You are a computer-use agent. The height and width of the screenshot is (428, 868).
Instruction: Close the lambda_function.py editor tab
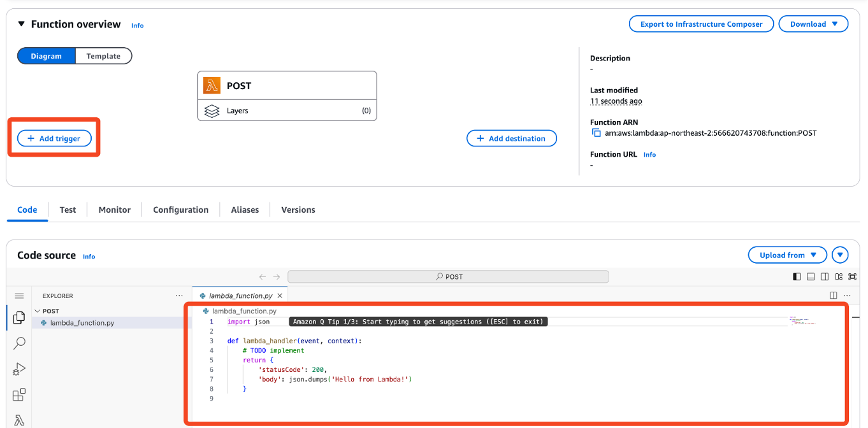point(280,296)
